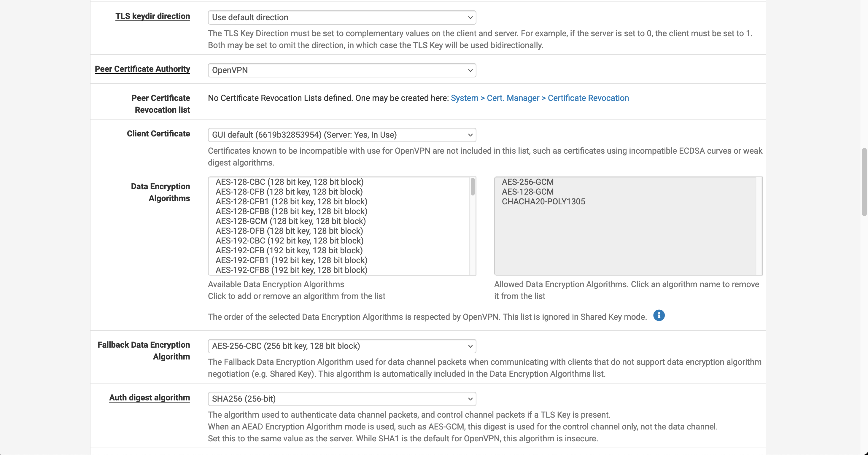The image size is (868, 455).
Task: Select AES-128-GCM in available algorithms list
Action: tap(290, 221)
